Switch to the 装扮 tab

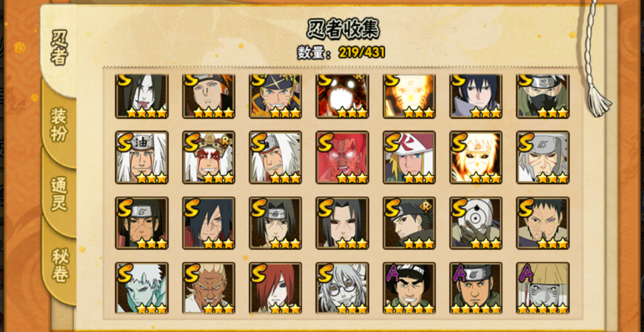(58, 125)
